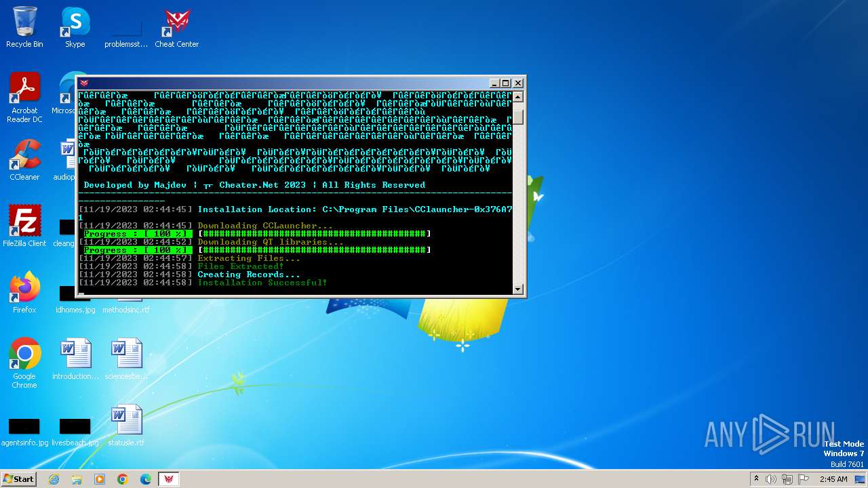The height and width of the screenshot is (488, 868).
Task: Click the console scrollbar down arrow
Action: point(518,289)
